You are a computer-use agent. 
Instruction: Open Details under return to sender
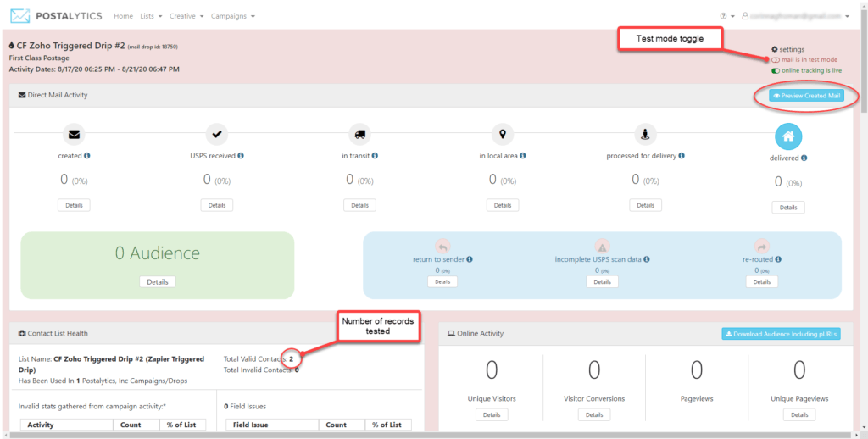[442, 281]
